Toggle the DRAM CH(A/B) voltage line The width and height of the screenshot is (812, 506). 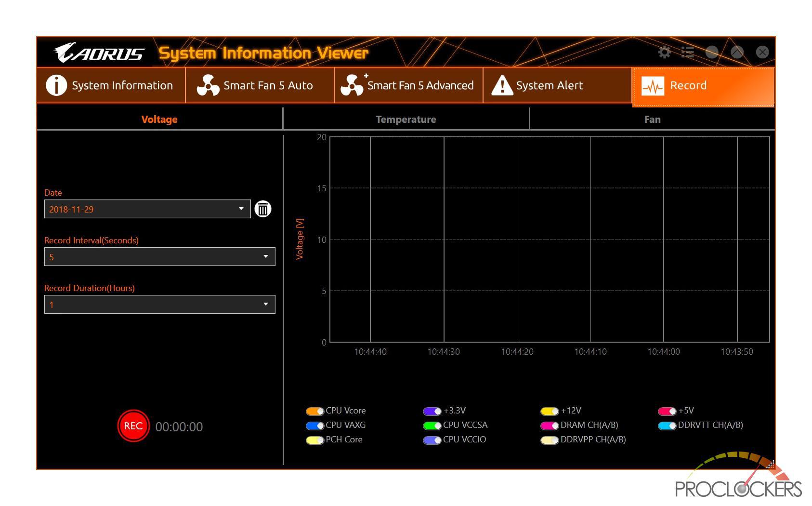point(550,426)
